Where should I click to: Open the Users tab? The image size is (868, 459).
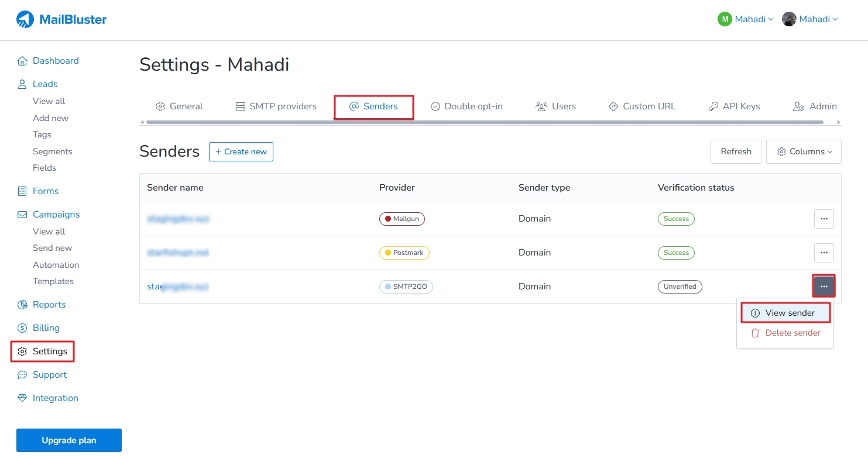555,106
